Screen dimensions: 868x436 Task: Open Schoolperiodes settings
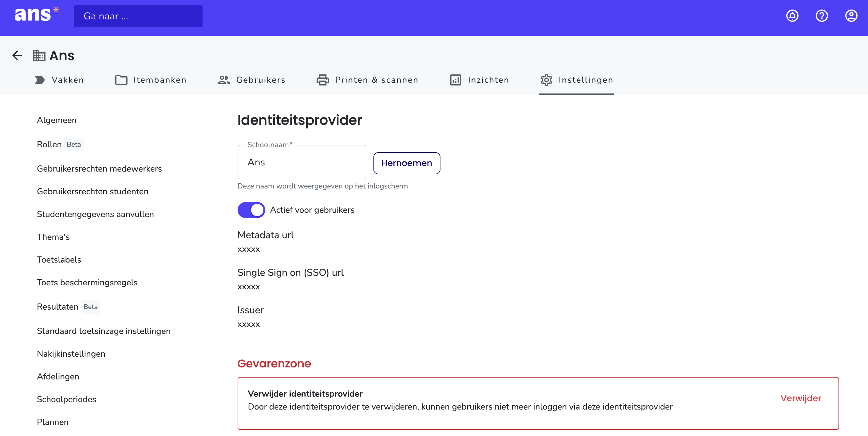point(66,399)
